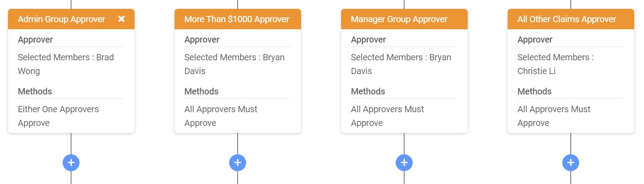Click Bryan Davis in Manager Group card

(401, 64)
